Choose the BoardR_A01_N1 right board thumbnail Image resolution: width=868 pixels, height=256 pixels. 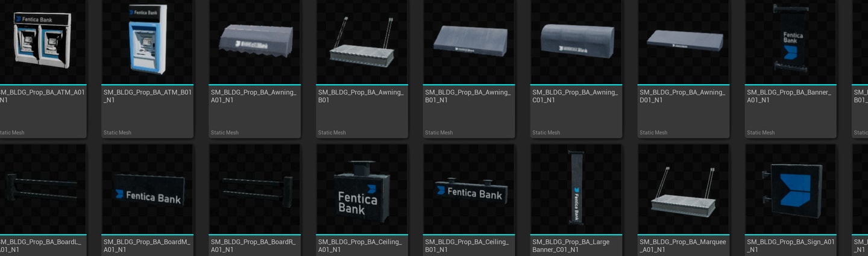pyautogui.click(x=255, y=189)
